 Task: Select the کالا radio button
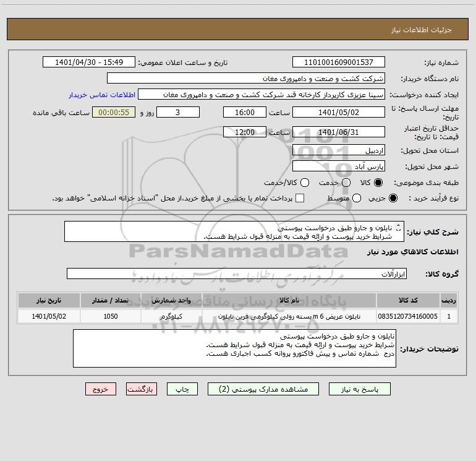click(378, 183)
